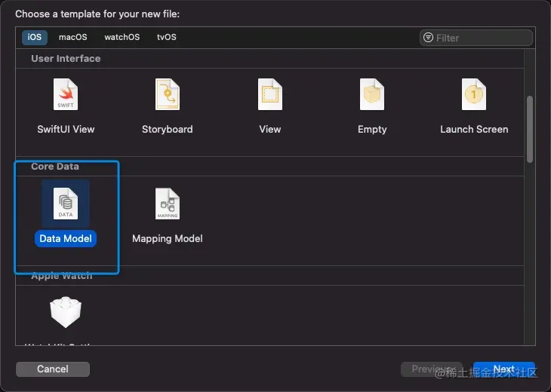The height and width of the screenshot is (392, 551).
Task: Open the watchOS platform tab
Action: tap(122, 37)
